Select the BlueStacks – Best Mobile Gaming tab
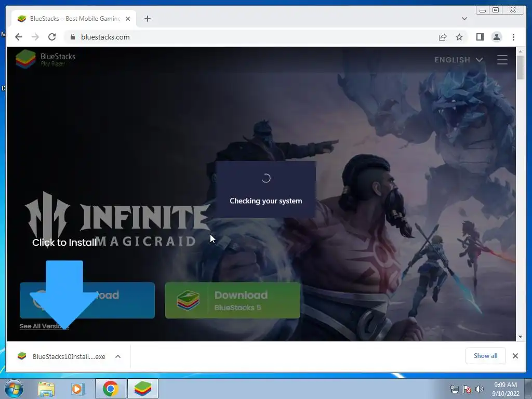Viewport: 532px width, 399px height. 74,19
